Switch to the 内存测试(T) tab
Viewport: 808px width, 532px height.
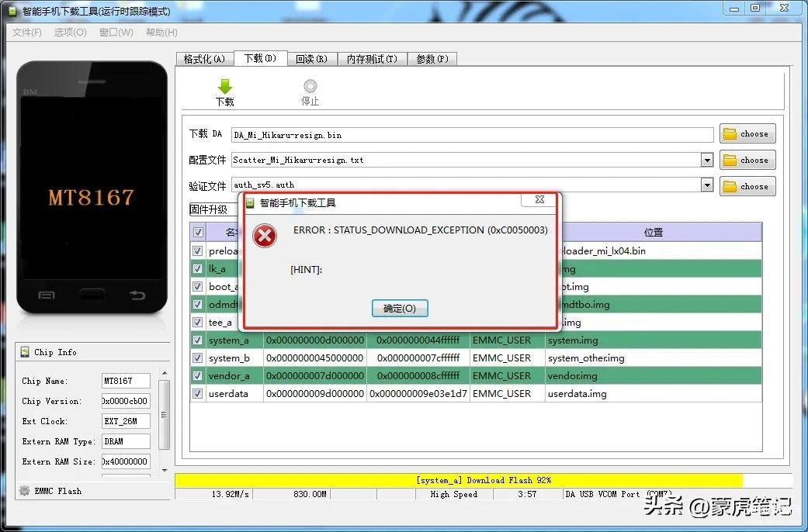tap(372, 59)
